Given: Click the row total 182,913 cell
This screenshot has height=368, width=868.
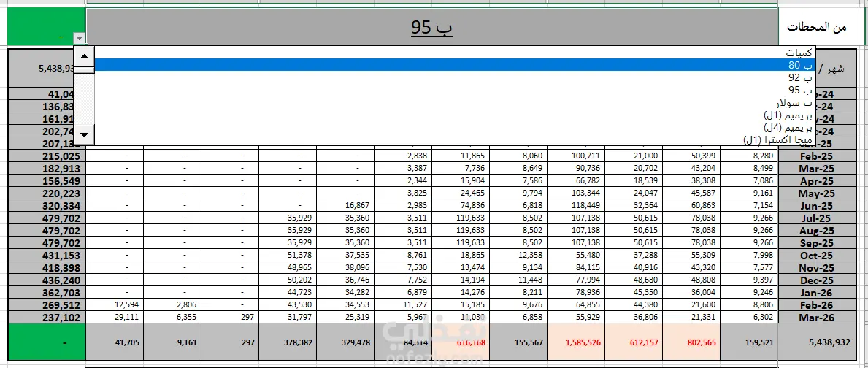Looking at the screenshot, I should [47, 168].
